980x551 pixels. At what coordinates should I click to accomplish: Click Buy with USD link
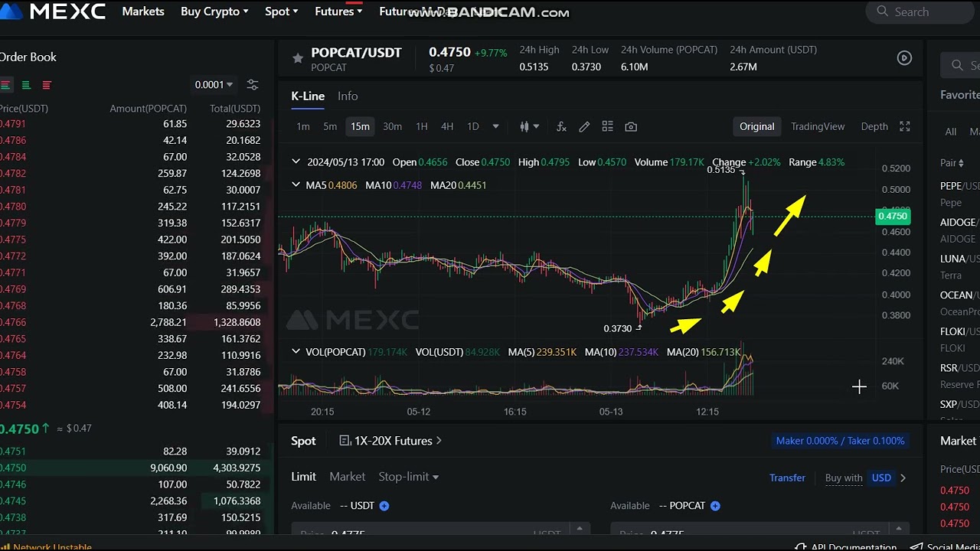tap(865, 478)
